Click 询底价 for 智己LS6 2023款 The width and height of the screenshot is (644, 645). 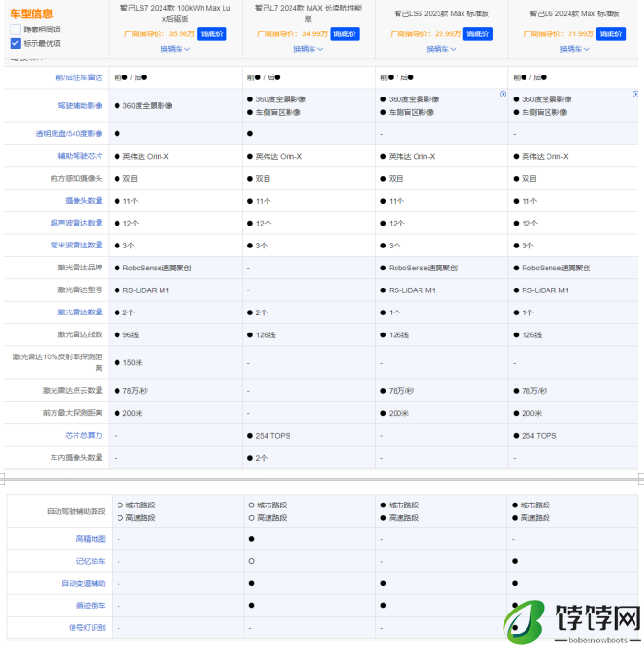click(x=478, y=33)
